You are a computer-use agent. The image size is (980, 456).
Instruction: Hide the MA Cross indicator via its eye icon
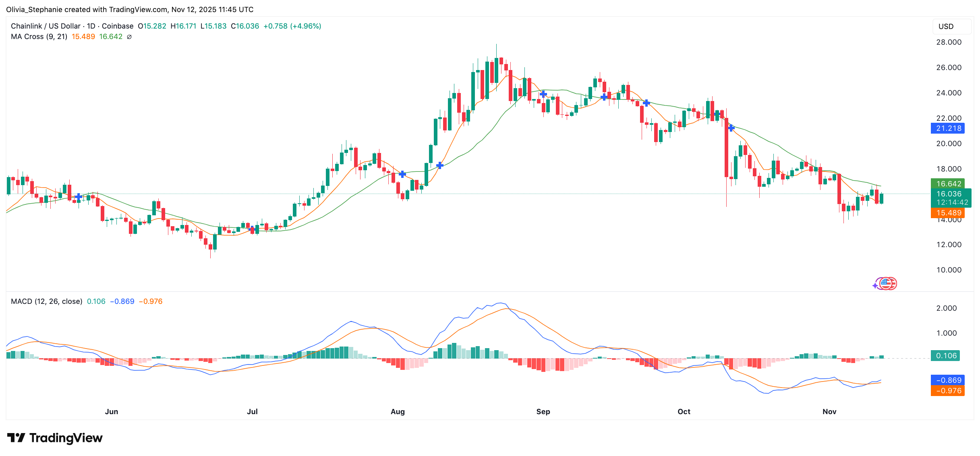coord(129,37)
